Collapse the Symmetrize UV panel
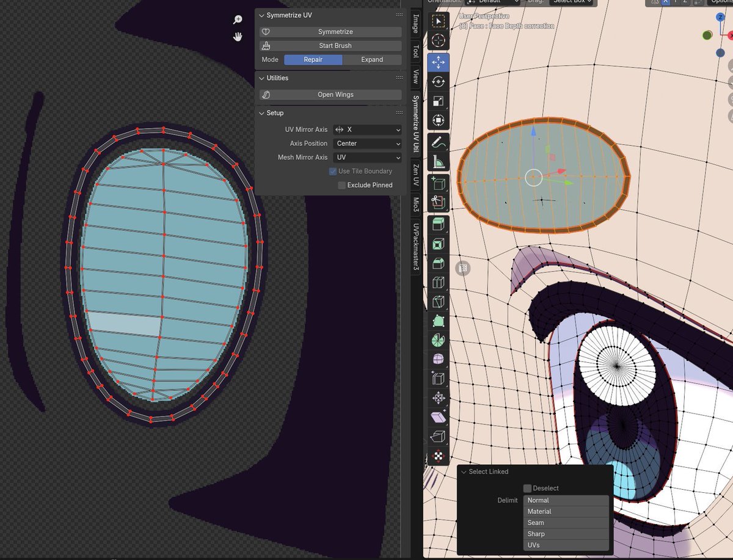This screenshot has width=733, height=560. coord(261,15)
